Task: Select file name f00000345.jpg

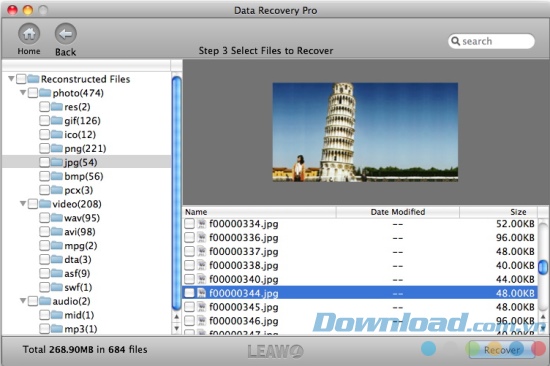Action: pyautogui.click(x=244, y=307)
